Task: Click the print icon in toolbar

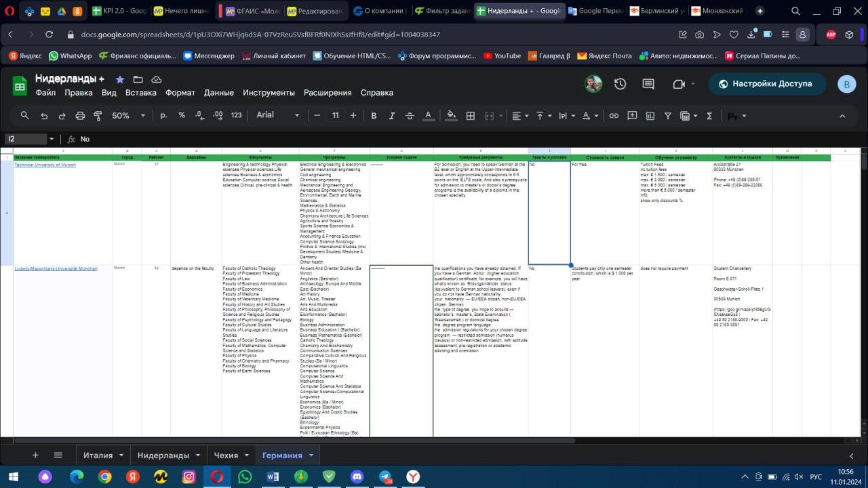Action: coord(80,116)
